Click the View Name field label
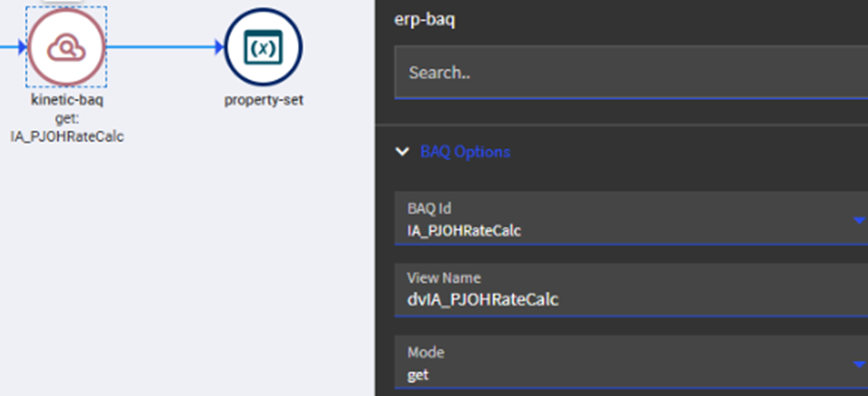This screenshot has height=396, width=868. coord(436,279)
